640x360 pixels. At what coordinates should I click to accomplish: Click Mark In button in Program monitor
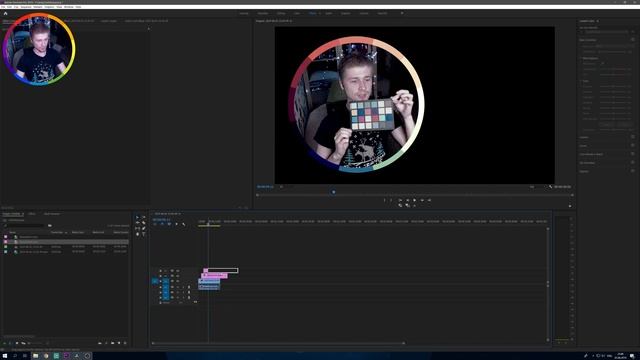click(x=384, y=200)
